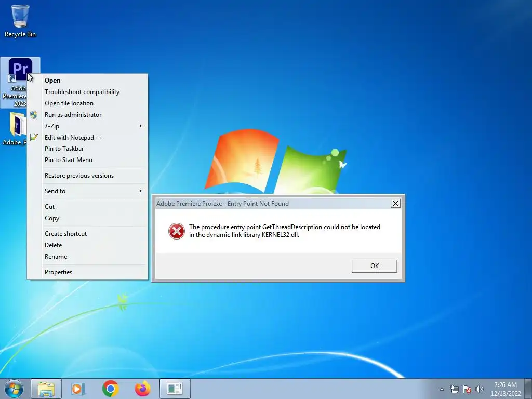Viewport: 532px width, 399px height.
Task: Choose Edit with Notepad++
Action: point(87,137)
